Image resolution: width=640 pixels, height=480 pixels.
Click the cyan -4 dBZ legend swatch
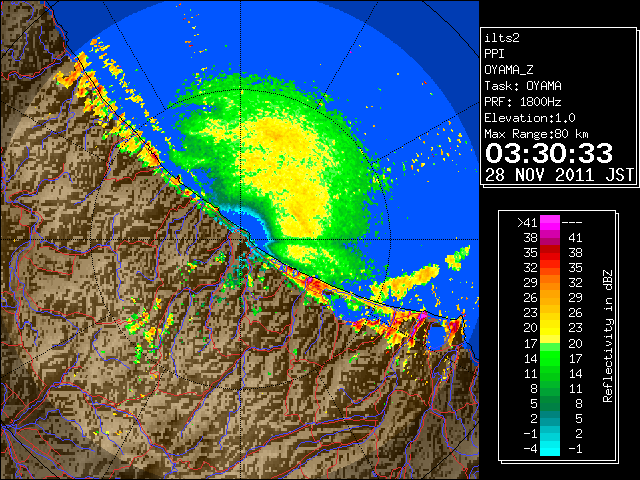(550, 448)
